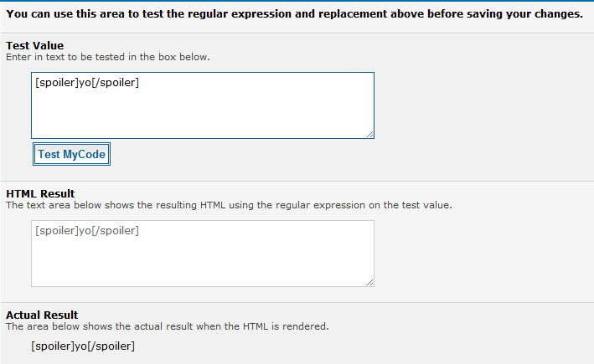Click opening [spoiler] tag in rendered Actual Result output
594x364 pixels.
pyautogui.click(x=53, y=346)
